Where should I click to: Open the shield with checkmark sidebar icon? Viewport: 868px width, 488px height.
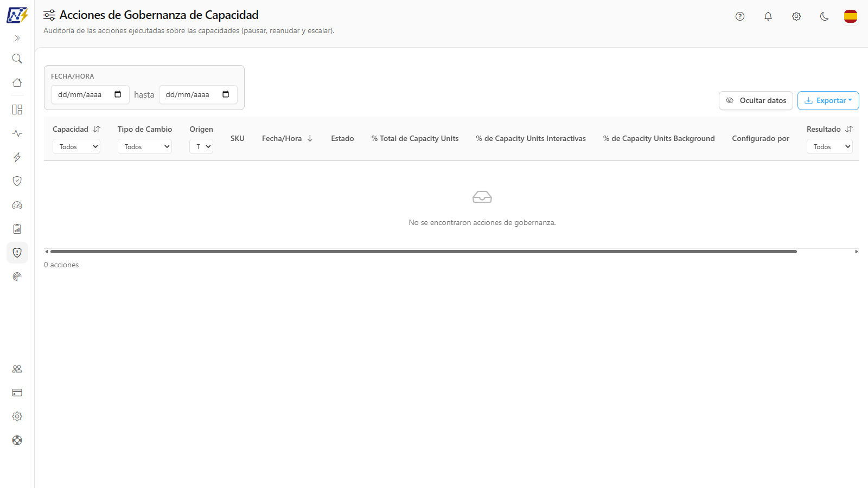(17, 181)
